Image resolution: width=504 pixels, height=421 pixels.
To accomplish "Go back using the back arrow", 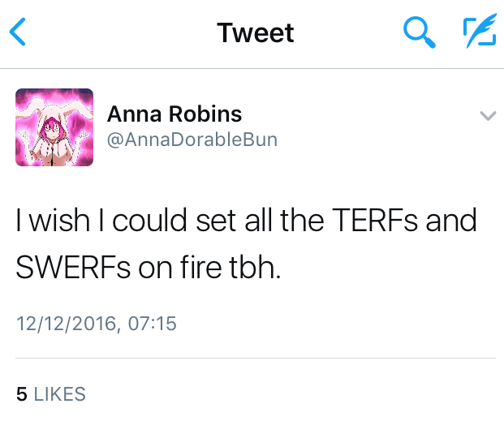I will click(x=18, y=32).
